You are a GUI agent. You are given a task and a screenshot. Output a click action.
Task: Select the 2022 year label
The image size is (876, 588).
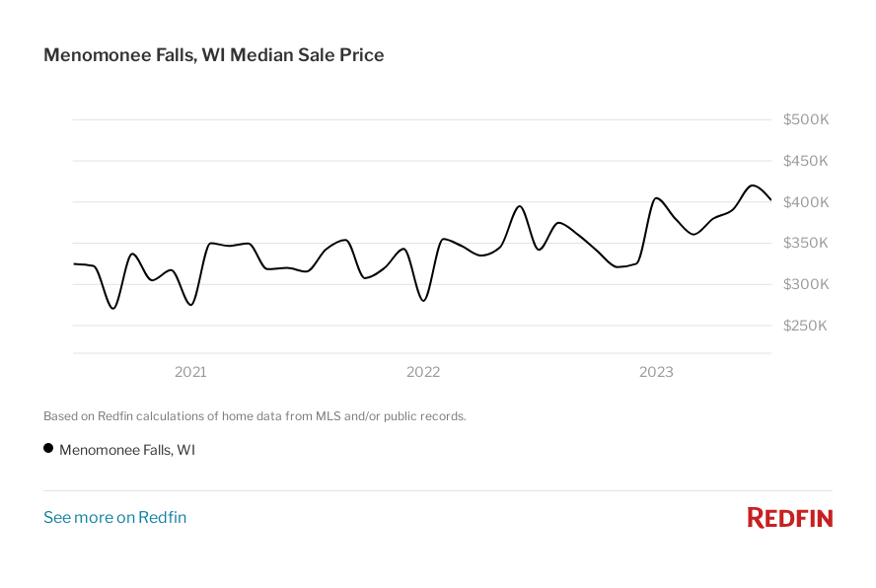[423, 372]
